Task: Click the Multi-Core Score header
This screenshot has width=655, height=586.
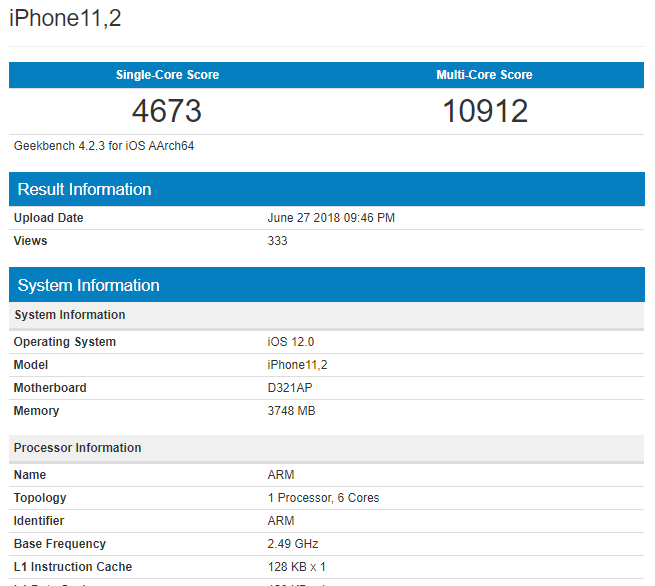Action: pos(485,75)
